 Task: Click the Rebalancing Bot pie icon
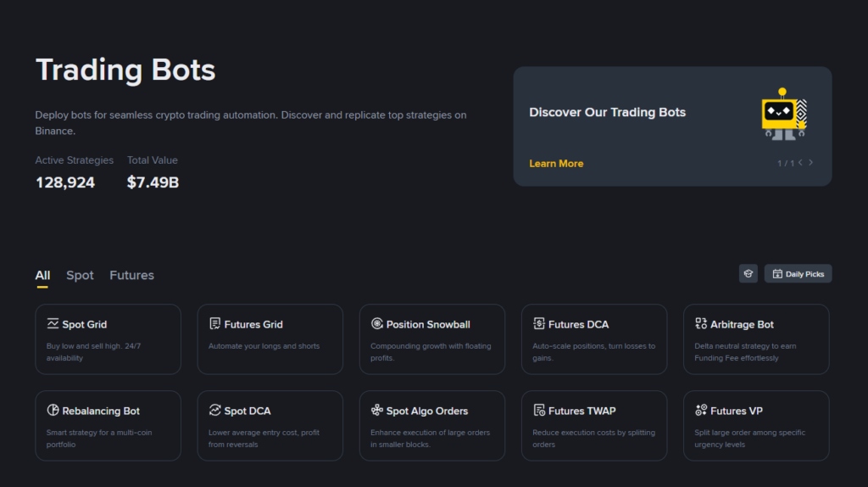pyautogui.click(x=53, y=410)
